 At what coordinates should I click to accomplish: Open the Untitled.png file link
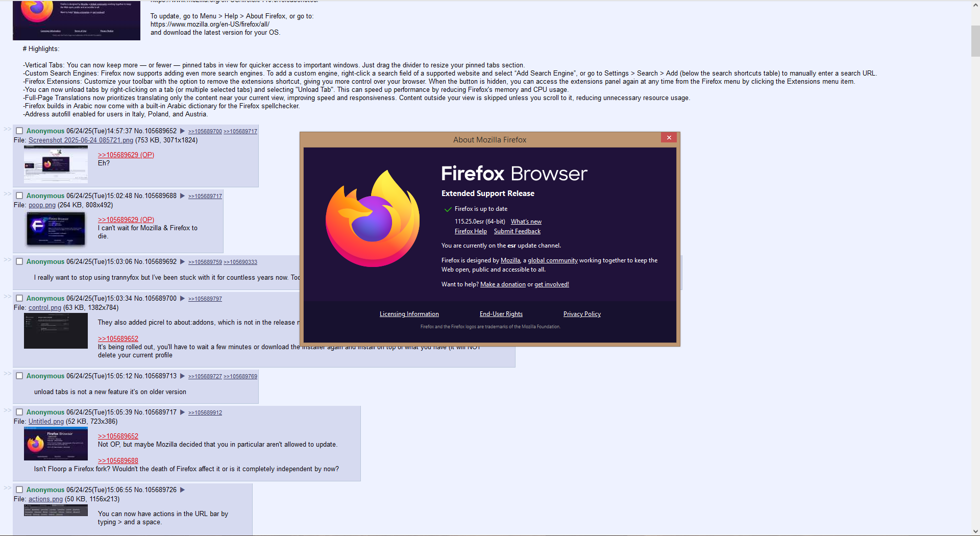pyautogui.click(x=46, y=422)
